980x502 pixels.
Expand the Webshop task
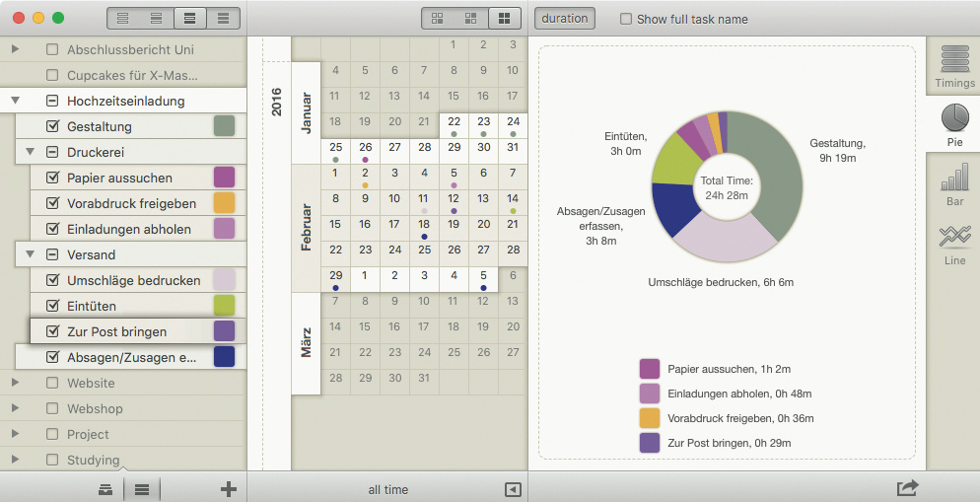coord(16,407)
